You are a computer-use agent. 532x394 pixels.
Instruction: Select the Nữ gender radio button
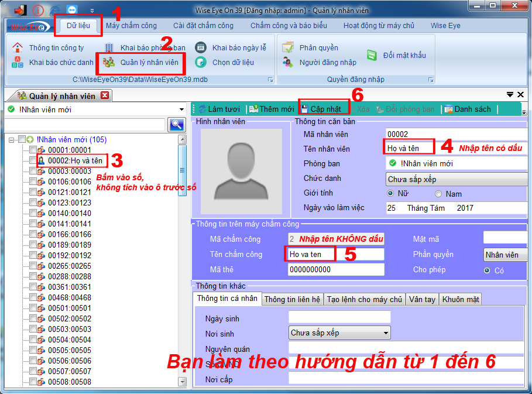[x=390, y=193]
